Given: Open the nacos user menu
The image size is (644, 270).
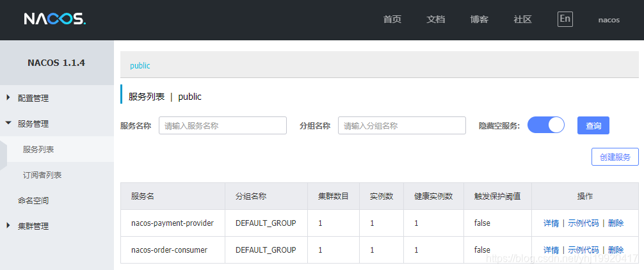Looking at the screenshot, I should tap(609, 20).
